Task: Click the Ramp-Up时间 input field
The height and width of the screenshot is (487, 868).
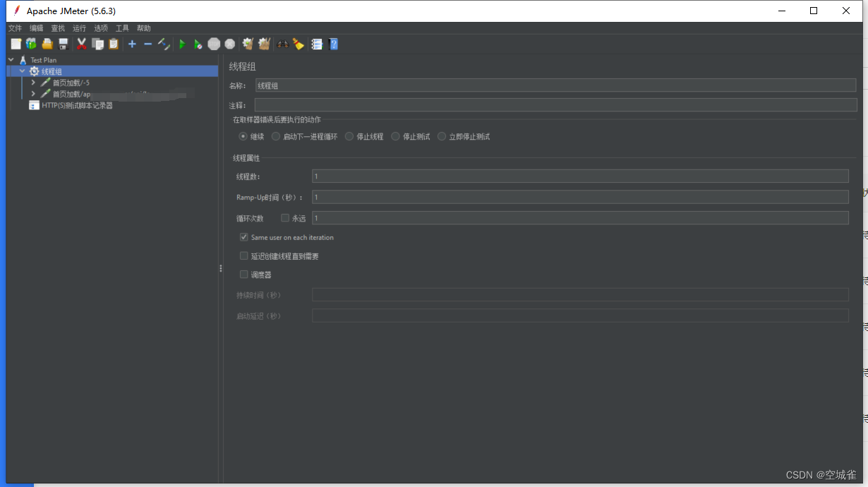Action: coord(580,197)
